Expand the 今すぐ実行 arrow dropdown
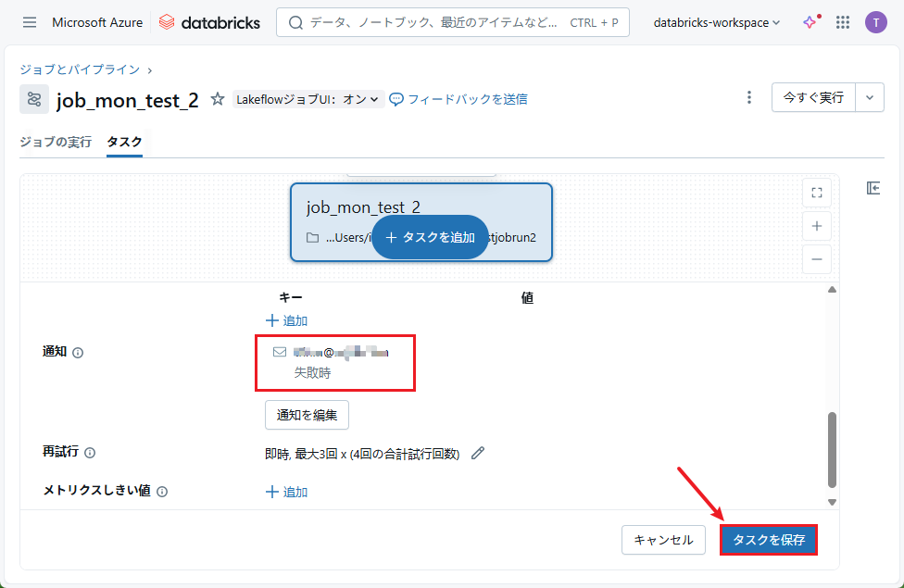904x588 pixels. click(x=870, y=97)
